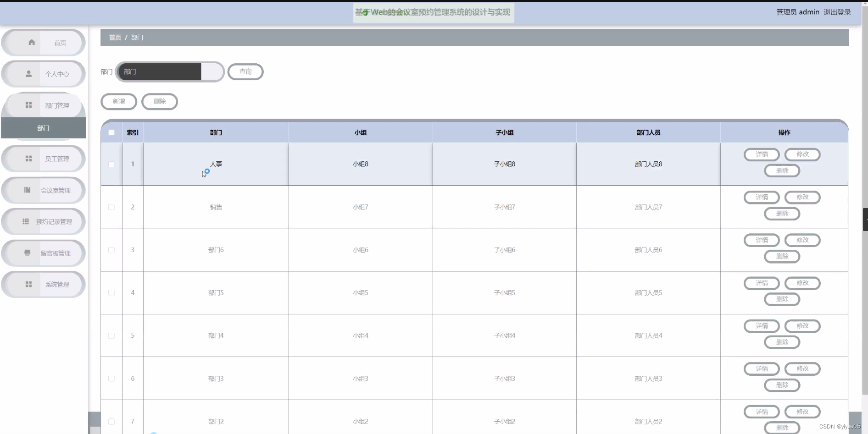Click the grid icon beside 系统管理
Viewport: 868px width, 434px height.
point(28,284)
